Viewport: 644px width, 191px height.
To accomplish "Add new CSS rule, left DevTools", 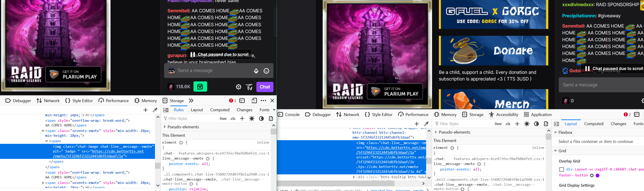I will click(242, 119).
